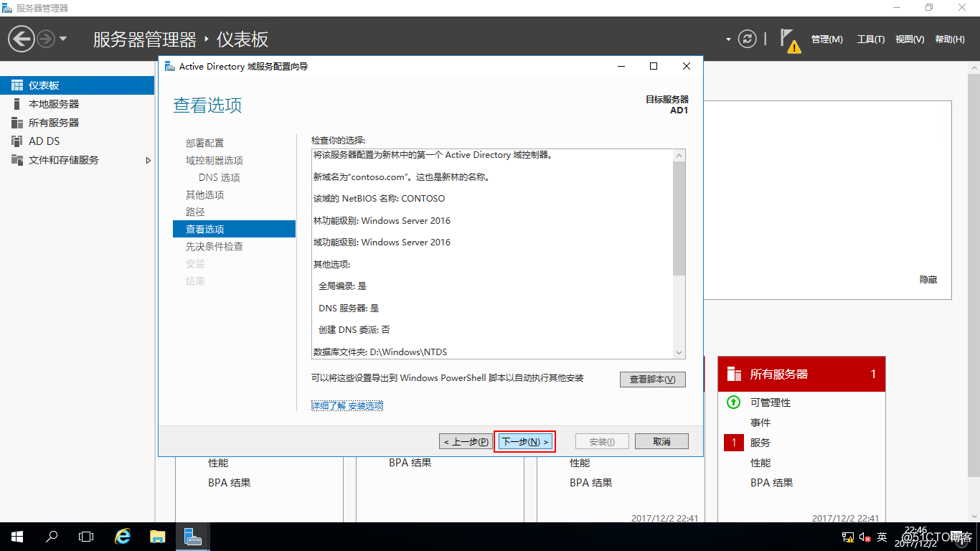980x551 pixels.
Task: Expand the 文件和存储服务 arrow
Action: [x=149, y=160]
